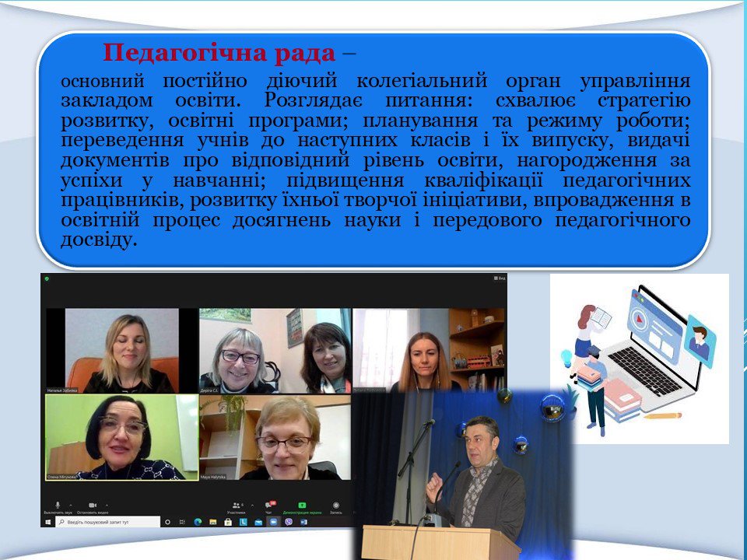Click the green encryption shield icon
This screenshot has width=747, height=560.
47,278
